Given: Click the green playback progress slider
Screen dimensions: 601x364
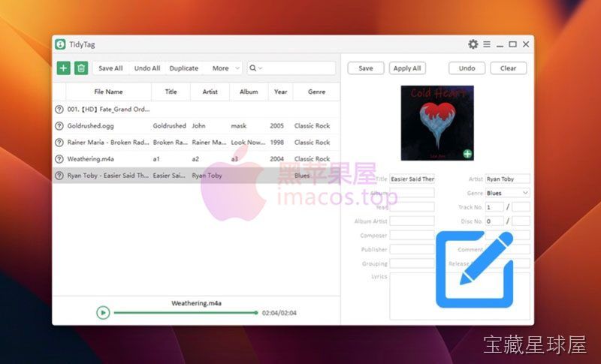Looking at the screenshot, I should (186, 313).
